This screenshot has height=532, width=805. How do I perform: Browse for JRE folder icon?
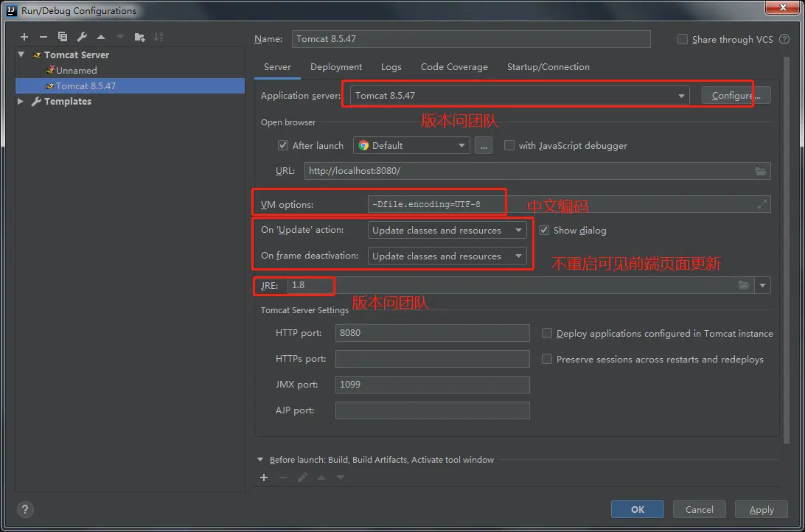click(x=743, y=285)
